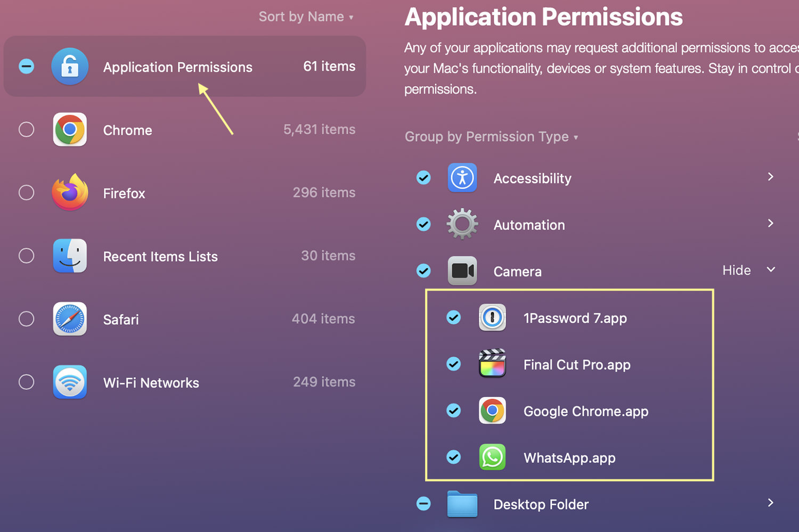Click Hide next to Camera

(737, 271)
